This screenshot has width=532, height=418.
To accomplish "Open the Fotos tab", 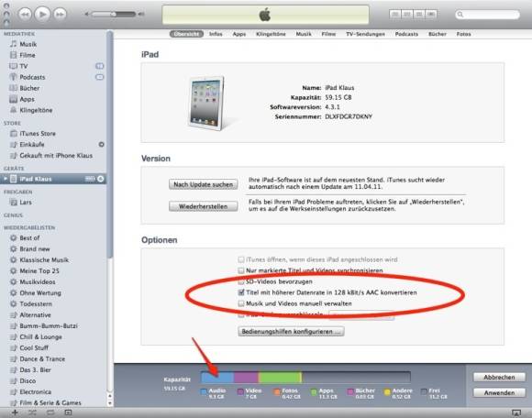I will [463, 34].
